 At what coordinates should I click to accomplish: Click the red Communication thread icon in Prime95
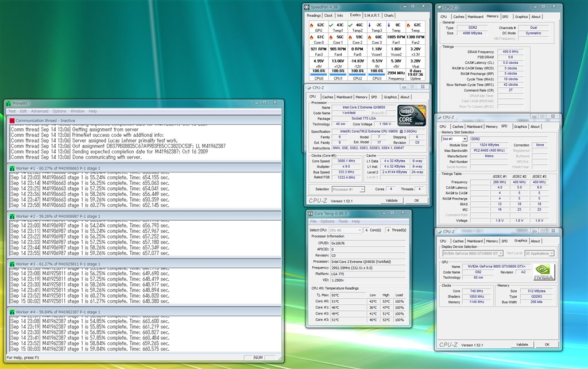pos(12,121)
